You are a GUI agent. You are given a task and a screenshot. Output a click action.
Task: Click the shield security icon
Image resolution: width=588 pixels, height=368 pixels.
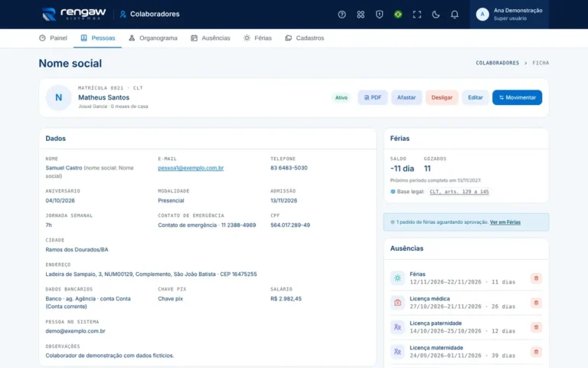[x=379, y=15]
